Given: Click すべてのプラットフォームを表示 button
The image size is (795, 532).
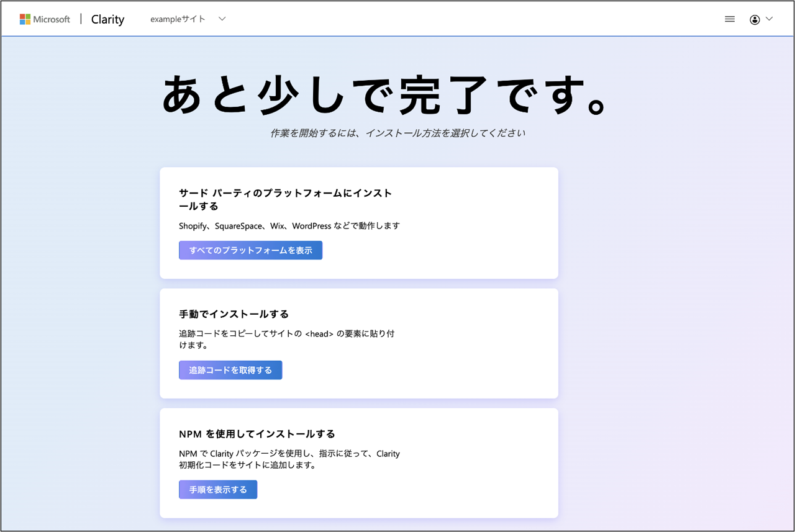Looking at the screenshot, I should pyautogui.click(x=250, y=250).
